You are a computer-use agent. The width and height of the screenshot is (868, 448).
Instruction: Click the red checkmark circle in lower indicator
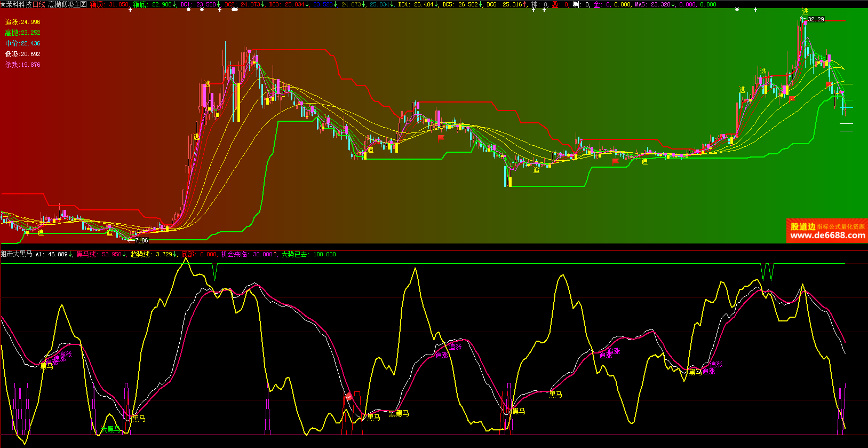[349, 396]
